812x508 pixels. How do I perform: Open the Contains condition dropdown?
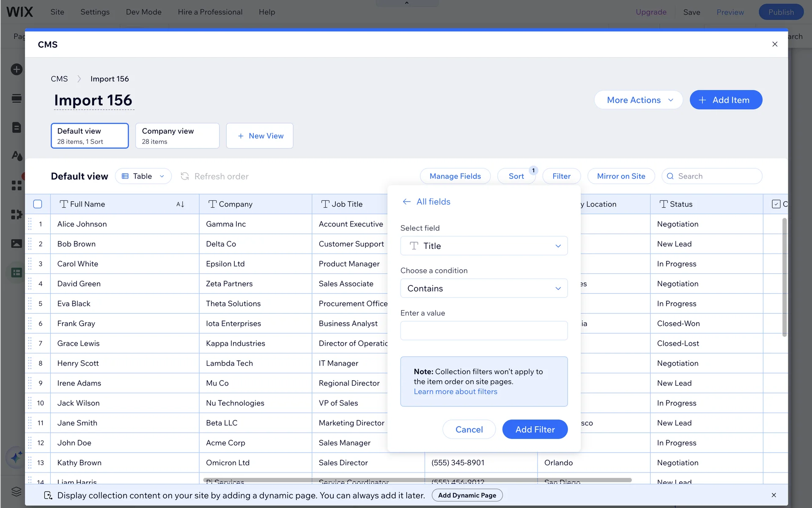(x=484, y=288)
